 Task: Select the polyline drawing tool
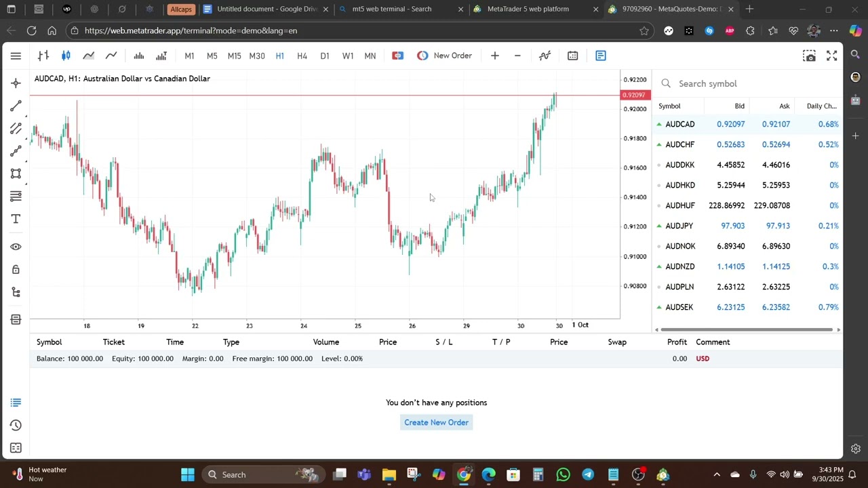(16, 151)
